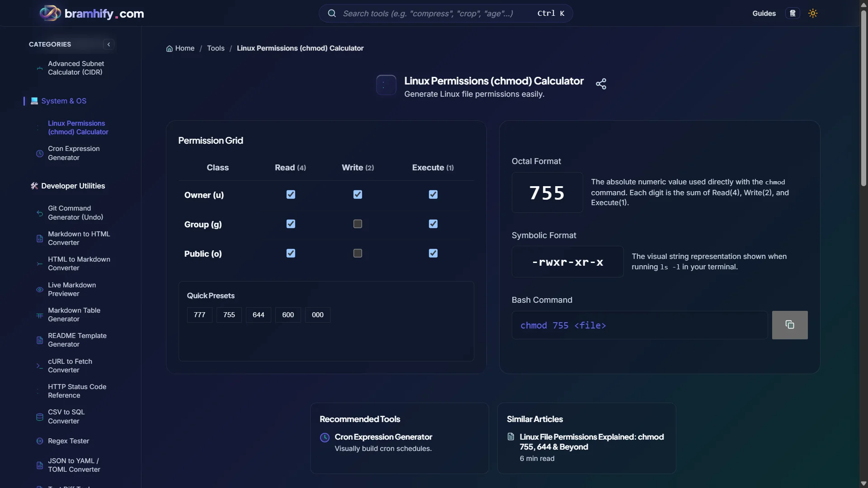This screenshot has width=868, height=488.
Task: Click the Home breadcrumb house icon
Action: point(170,48)
